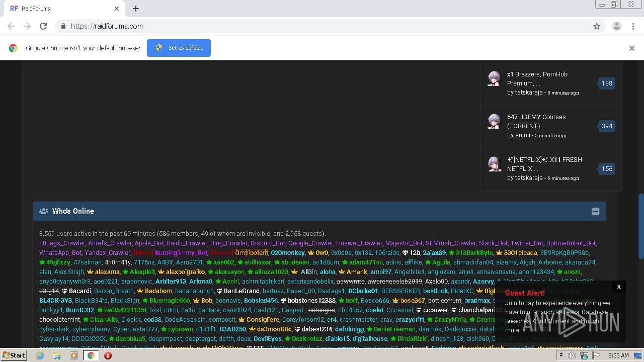Open a new tab with the plus button
Screen dimensions: 644x362
pyautogui.click(x=136, y=9)
